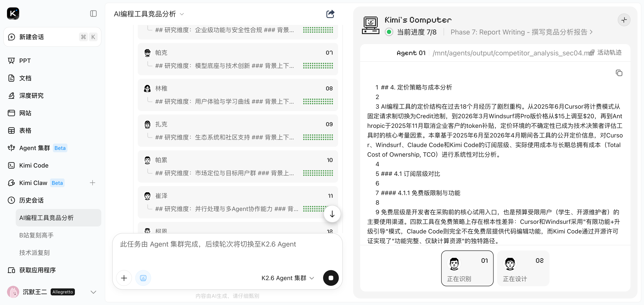Add new Kimi Claw with plus icon

(x=93, y=183)
